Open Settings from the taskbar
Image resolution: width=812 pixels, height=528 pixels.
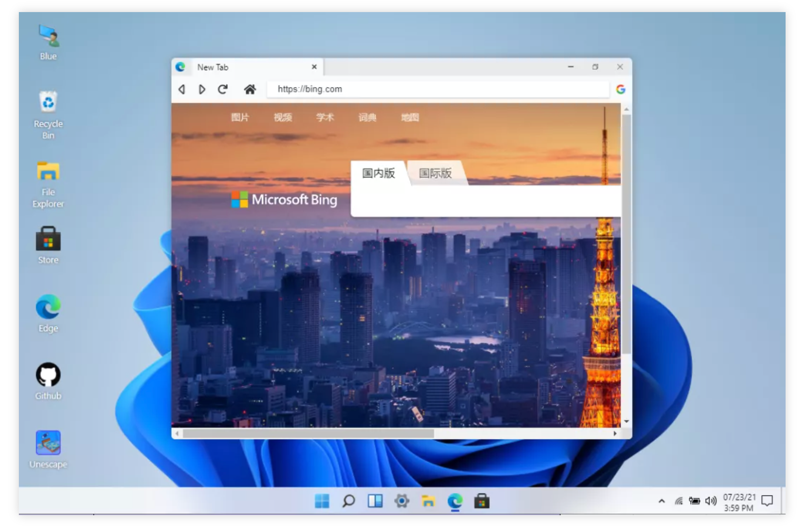402,501
